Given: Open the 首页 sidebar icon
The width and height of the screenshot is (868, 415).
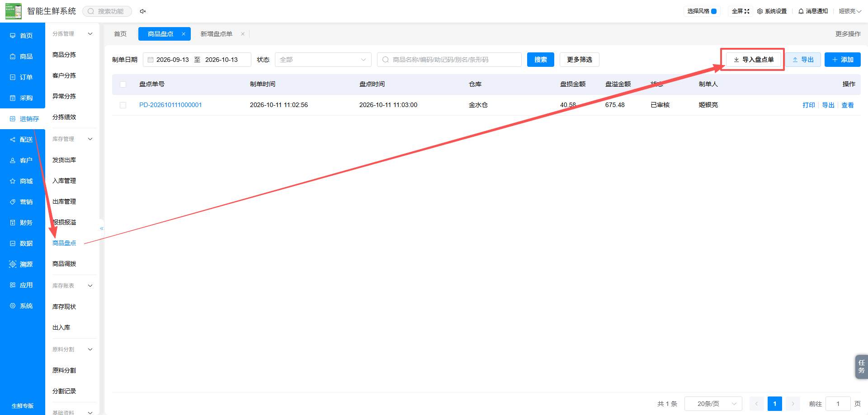Looking at the screenshot, I should coord(13,36).
